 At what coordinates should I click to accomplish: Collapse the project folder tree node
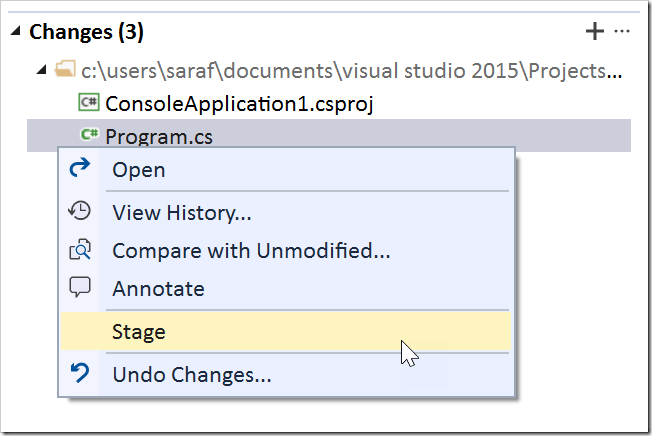(x=41, y=71)
